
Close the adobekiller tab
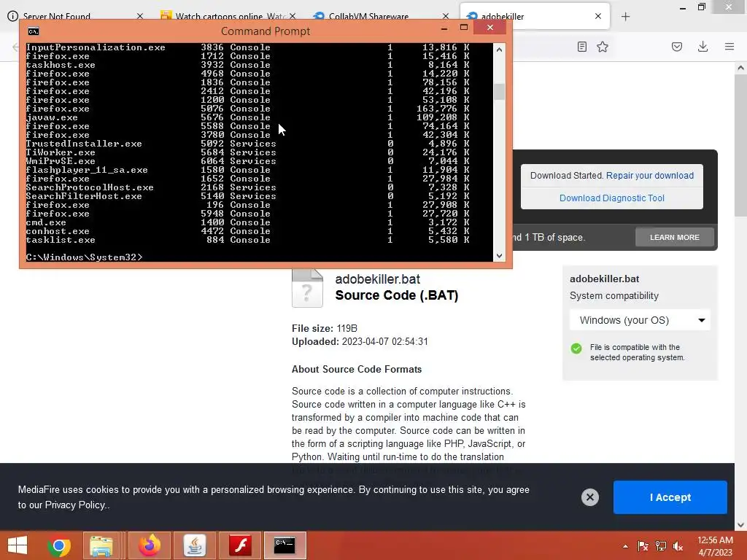click(x=598, y=16)
